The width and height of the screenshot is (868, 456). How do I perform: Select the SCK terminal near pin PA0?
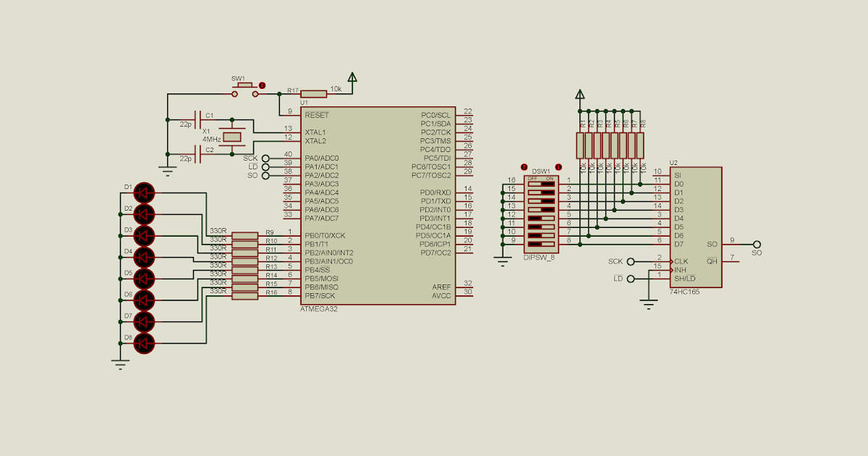coord(265,158)
